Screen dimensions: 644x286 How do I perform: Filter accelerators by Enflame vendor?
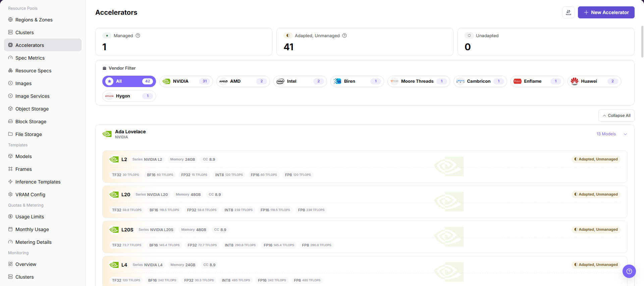click(537, 81)
